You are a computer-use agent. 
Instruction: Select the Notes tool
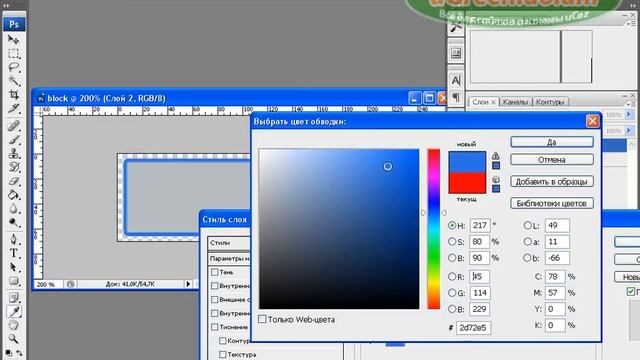pos(13,298)
